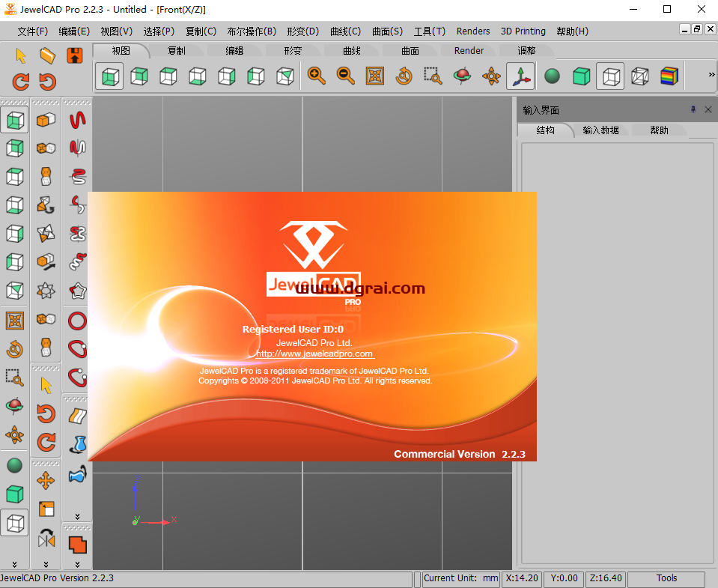Click the striped surface sheet icon
This screenshot has width=718, height=588.
tap(78, 416)
